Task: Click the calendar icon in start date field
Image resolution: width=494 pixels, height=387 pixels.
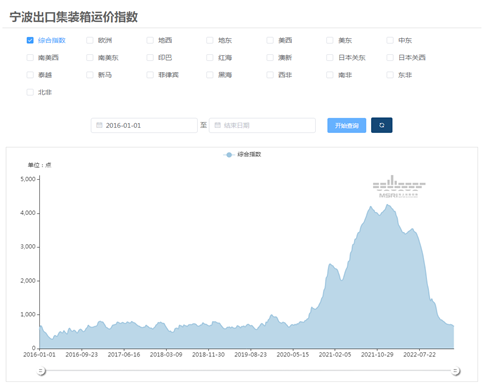Action: tap(99, 125)
